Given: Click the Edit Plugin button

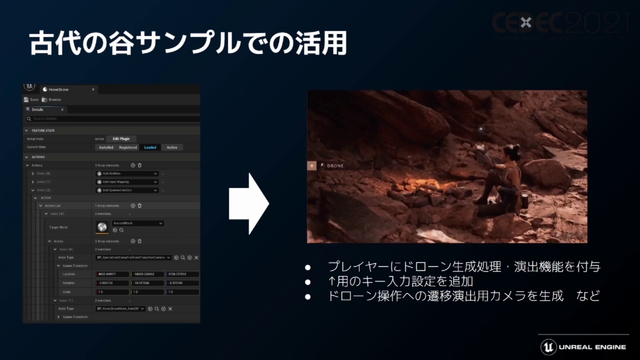Looking at the screenshot, I should click(121, 139).
